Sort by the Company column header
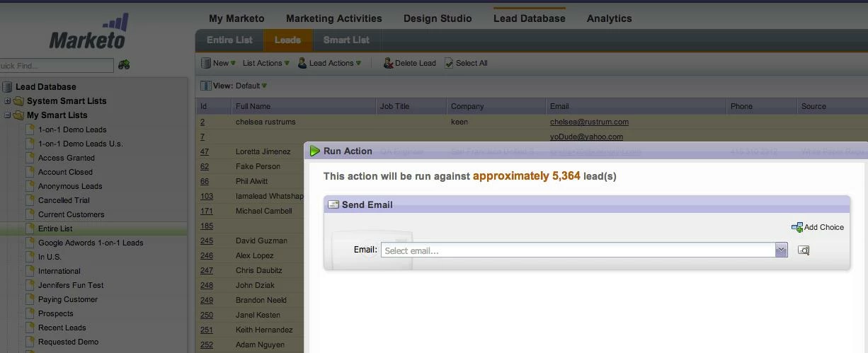This screenshot has height=353, width=868. tap(497, 106)
